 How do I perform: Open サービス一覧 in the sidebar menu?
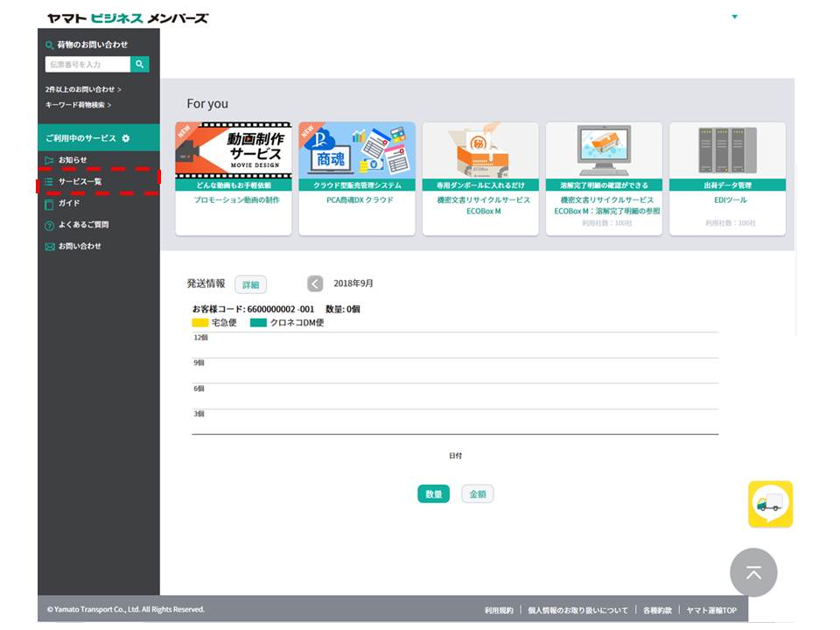click(x=80, y=181)
